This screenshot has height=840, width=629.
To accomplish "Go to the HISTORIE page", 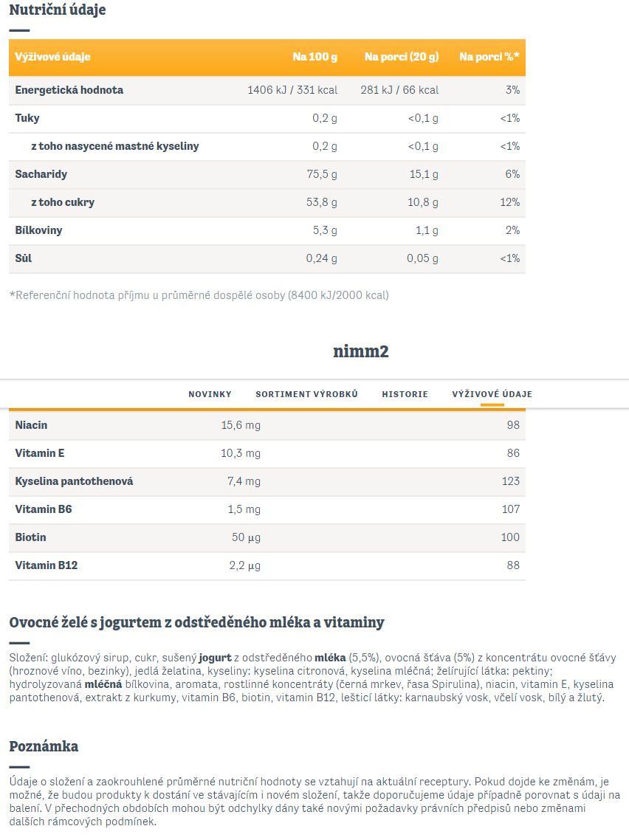I will click(x=405, y=394).
